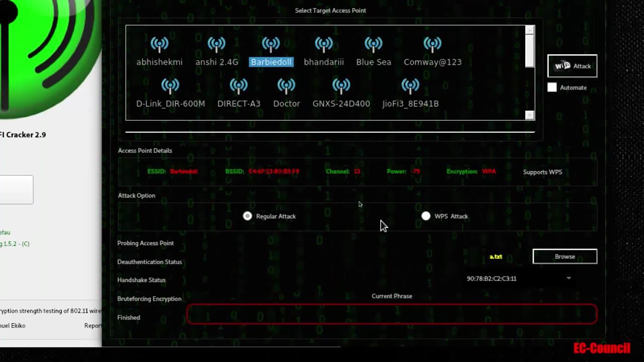Screen dimensions: 644x362
Task: Select the DIRECT-A3 access point icon
Action: coord(238,86)
